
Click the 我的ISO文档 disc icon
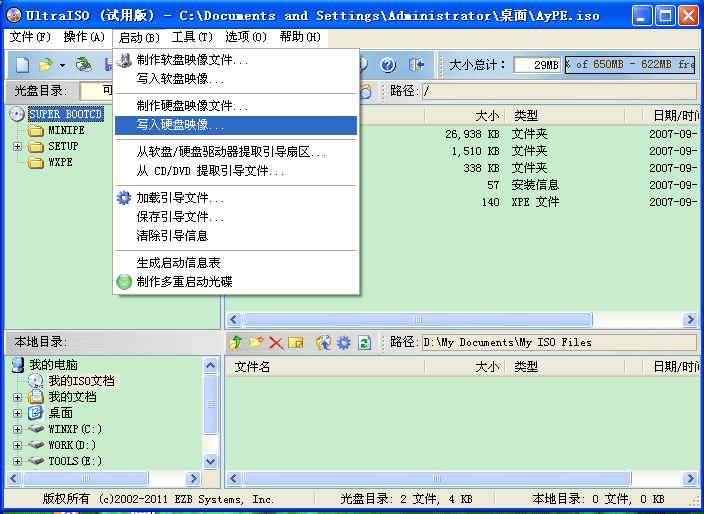(x=35, y=381)
